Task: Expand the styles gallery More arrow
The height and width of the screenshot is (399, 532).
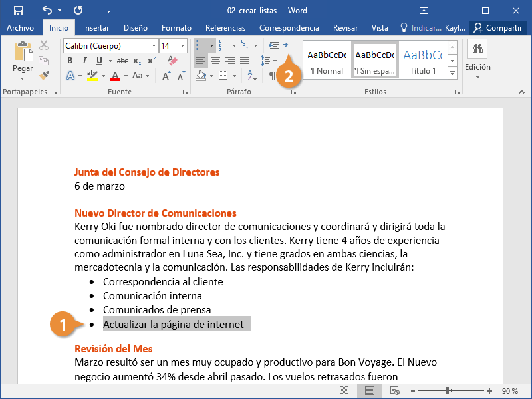Action: pos(452,73)
